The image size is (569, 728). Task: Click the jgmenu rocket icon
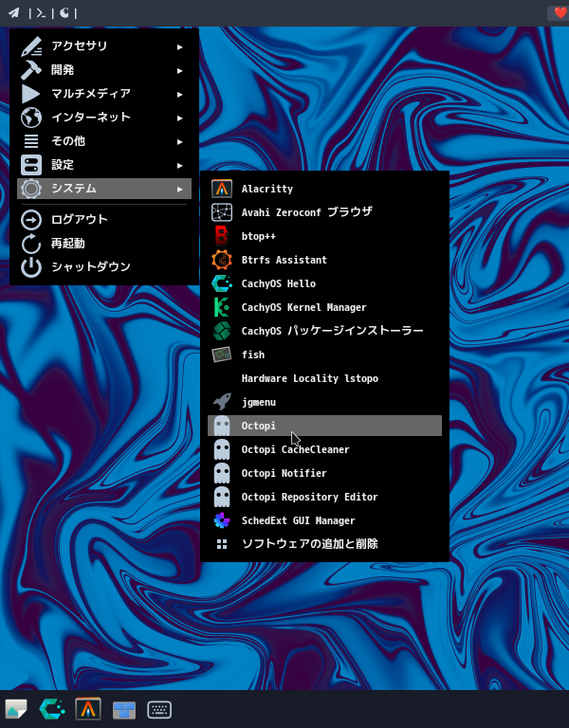[x=222, y=402]
